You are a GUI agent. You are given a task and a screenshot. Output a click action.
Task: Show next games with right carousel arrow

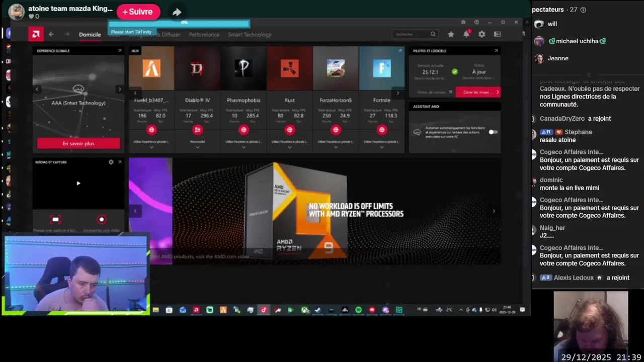(x=397, y=93)
